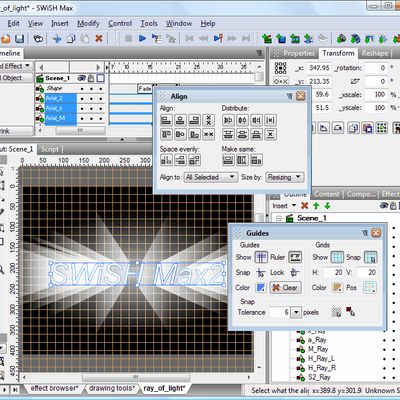Click first Space evenly icon
Image resolution: width=400 pixels, height=400 pixels.
click(166, 160)
